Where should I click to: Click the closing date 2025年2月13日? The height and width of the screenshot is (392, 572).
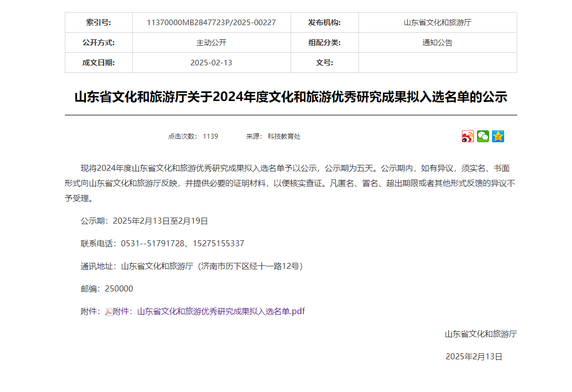tap(473, 357)
